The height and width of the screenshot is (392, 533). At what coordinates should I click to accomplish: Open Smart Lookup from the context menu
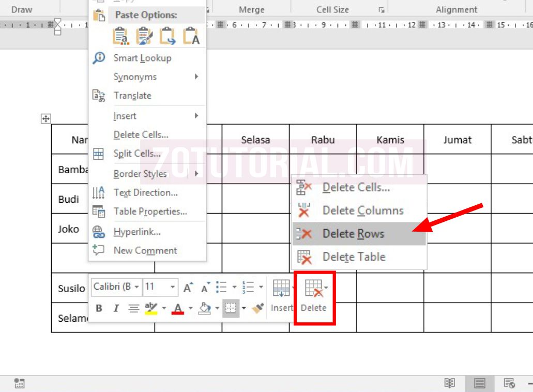(x=142, y=58)
